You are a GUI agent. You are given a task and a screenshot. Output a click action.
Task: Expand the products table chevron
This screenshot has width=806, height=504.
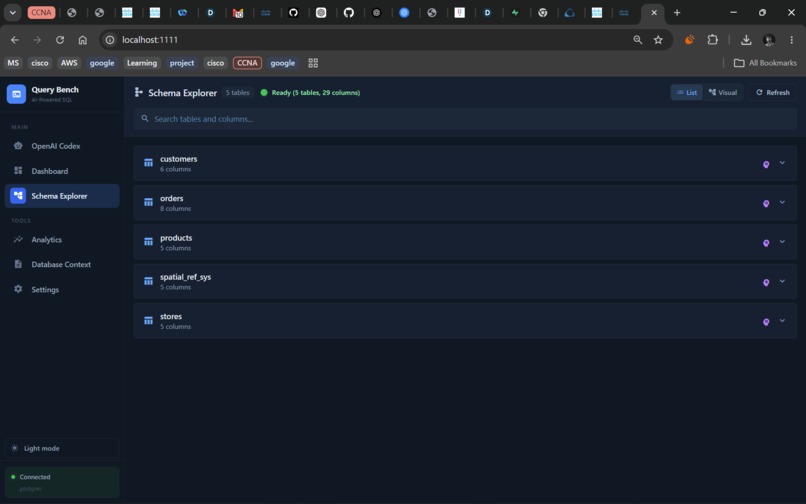point(782,242)
